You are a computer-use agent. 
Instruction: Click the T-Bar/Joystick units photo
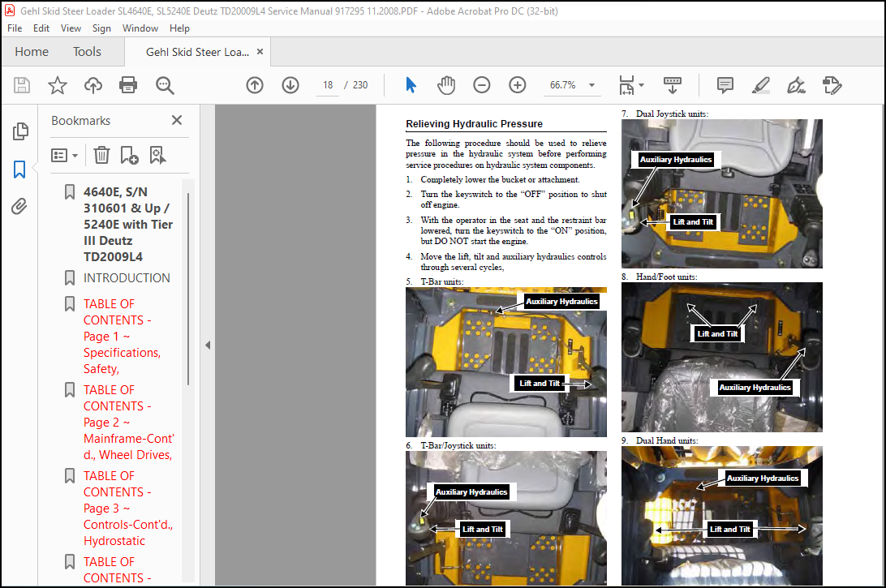click(x=505, y=518)
